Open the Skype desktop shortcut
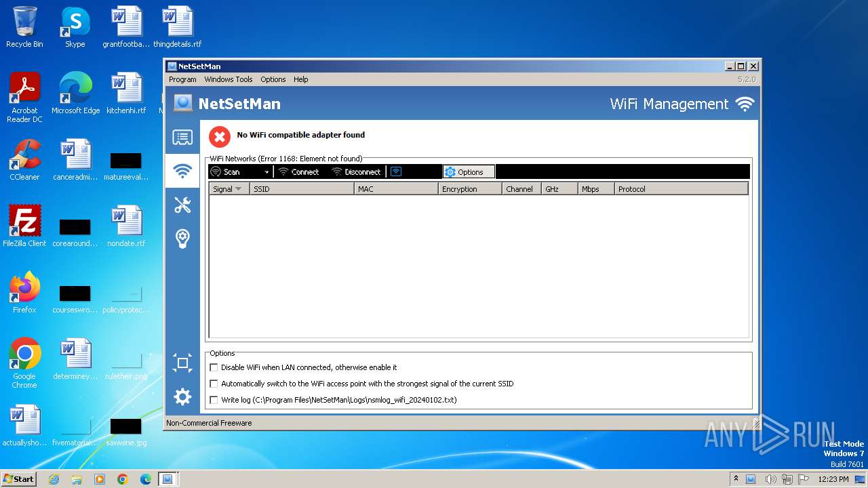The width and height of the screenshot is (868, 488). click(x=75, y=28)
